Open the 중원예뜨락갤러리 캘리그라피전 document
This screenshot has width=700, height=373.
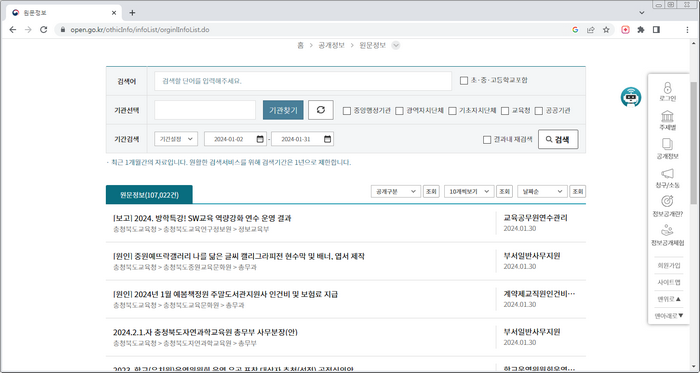click(239, 257)
